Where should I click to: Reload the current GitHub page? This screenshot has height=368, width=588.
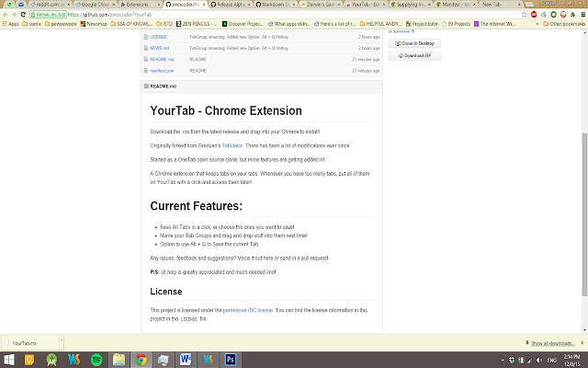tap(23, 15)
